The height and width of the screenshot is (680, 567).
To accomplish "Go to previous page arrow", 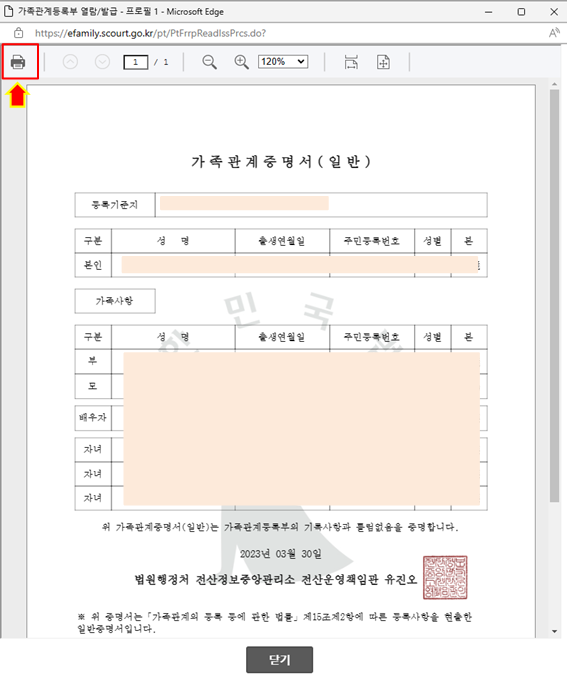I will (x=70, y=62).
